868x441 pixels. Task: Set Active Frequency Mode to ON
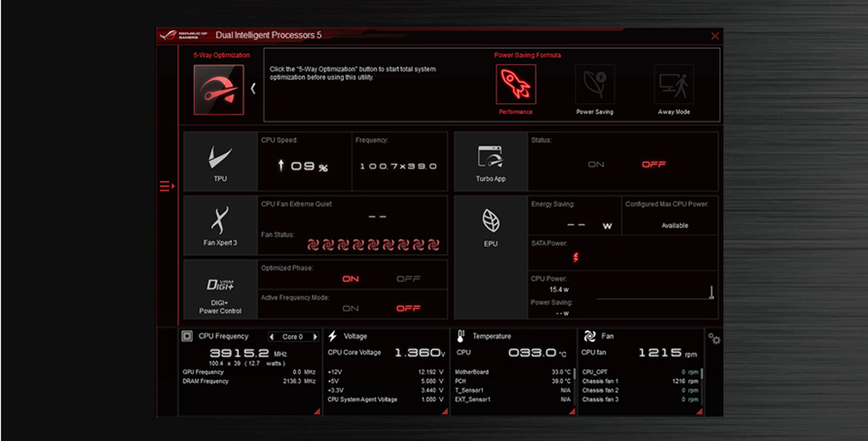coord(351,309)
